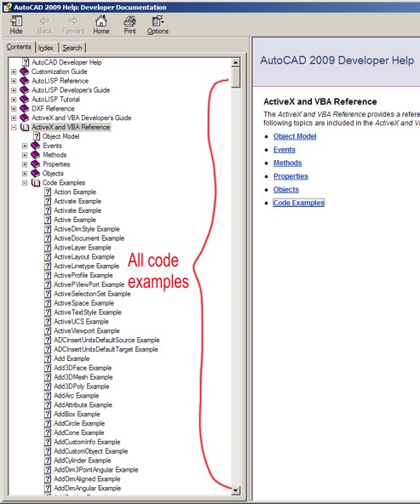The width and height of the screenshot is (420, 504).
Task: Open the Objects link
Action: (286, 190)
